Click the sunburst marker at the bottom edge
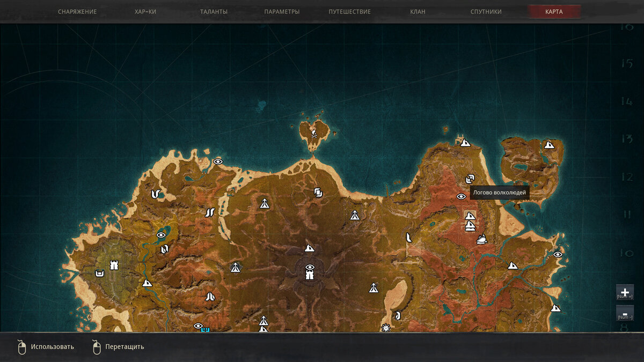The width and height of the screenshot is (644, 362). 385,328
